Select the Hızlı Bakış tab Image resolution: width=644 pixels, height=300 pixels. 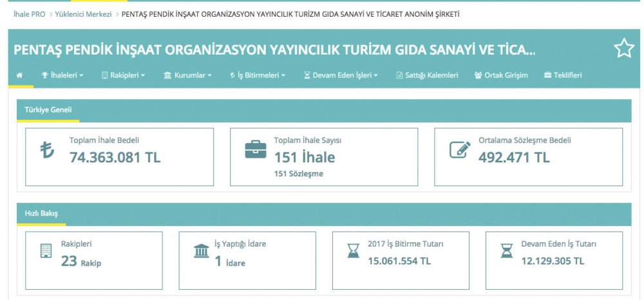point(41,214)
